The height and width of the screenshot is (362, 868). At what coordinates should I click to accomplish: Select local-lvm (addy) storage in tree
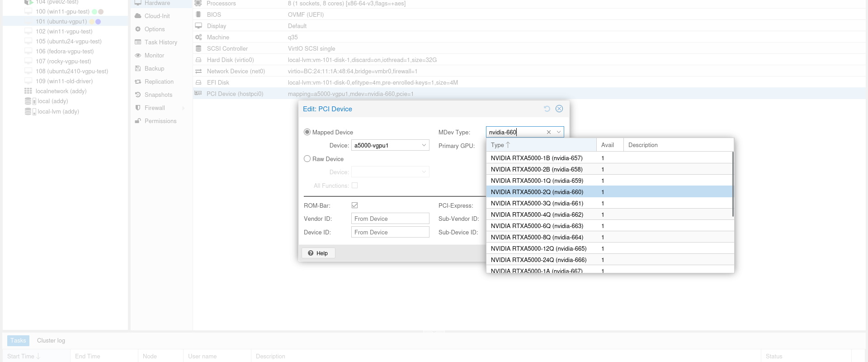click(x=65, y=111)
